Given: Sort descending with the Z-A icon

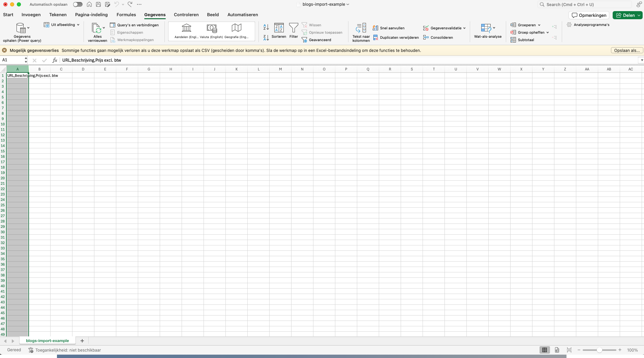Looking at the screenshot, I should point(266,37).
